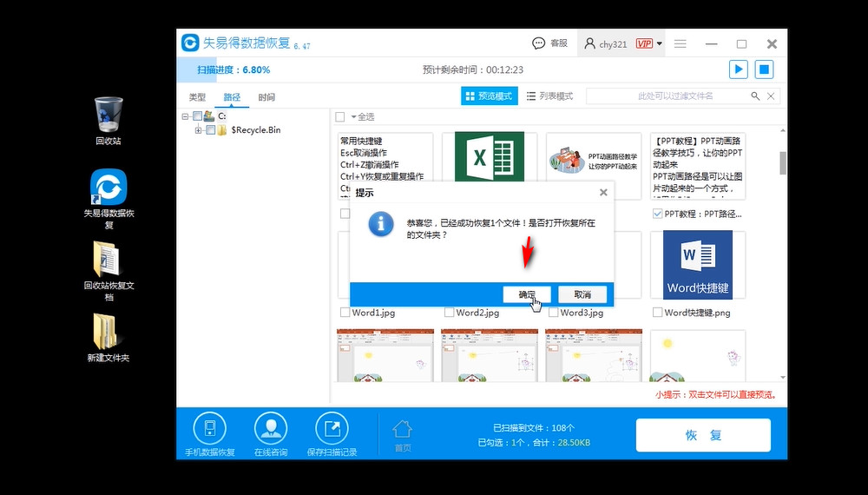Open the 客服 chat bubble icon
The width and height of the screenshot is (868, 495).
pos(539,43)
